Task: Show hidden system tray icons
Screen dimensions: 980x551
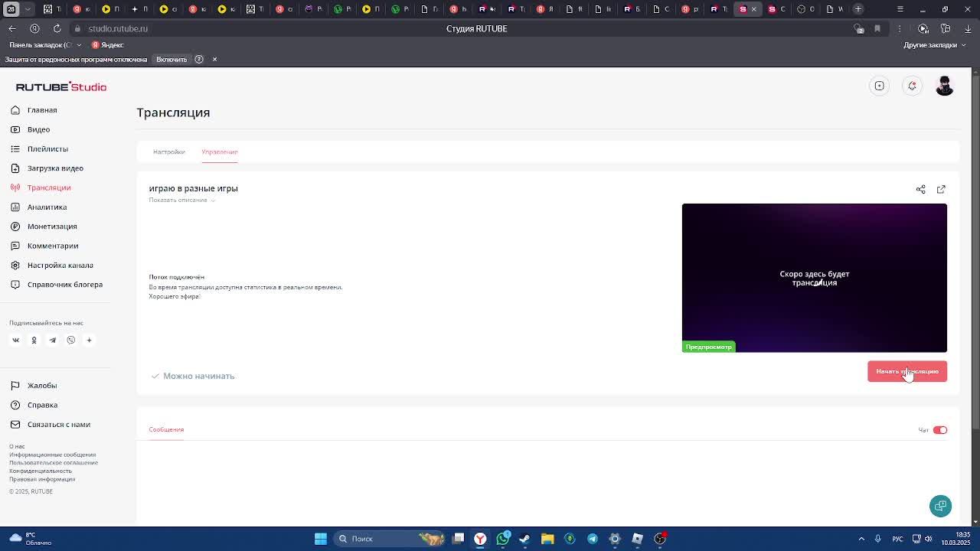Action: [861, 539]
